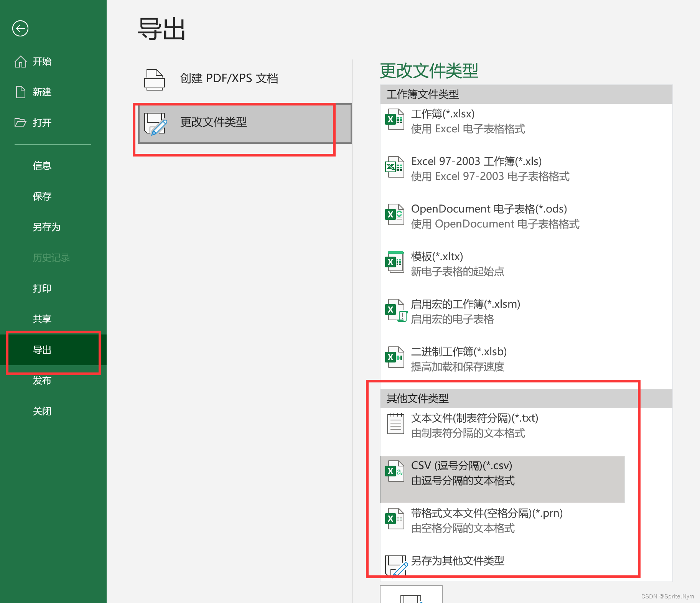The height and width of the screenshot is (603, 700).
Task: Click the 工作簿文件类型 section header
Action: click(526, 94)
